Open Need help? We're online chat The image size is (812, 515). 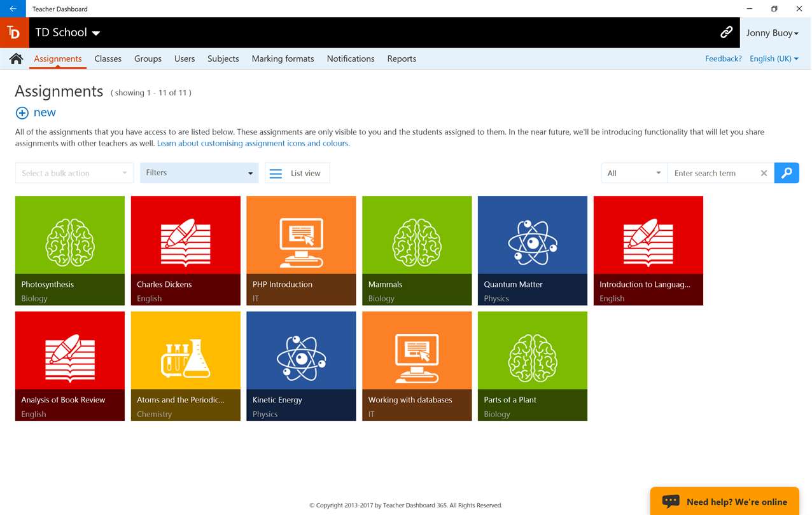point(725,501)
